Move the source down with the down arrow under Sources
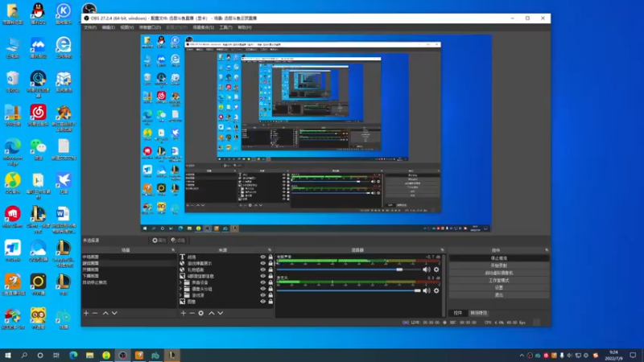Image resolution: width=644 pixels, height=362 pixels. [x=221, y=313]
